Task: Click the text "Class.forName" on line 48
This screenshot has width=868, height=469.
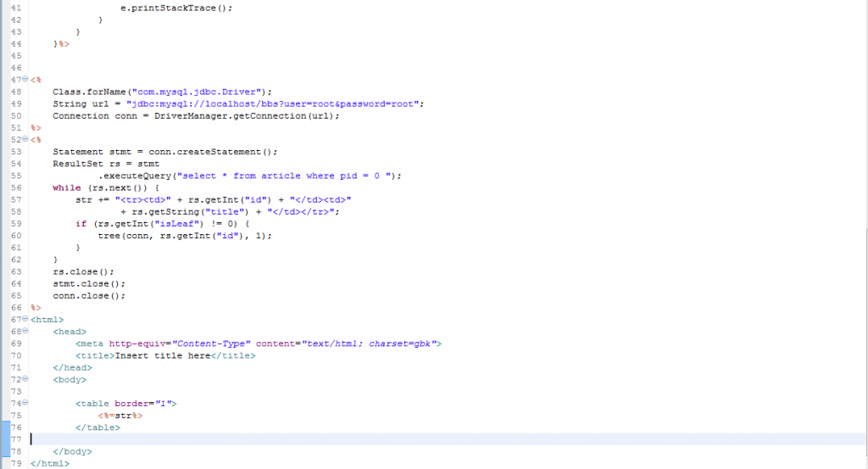Action: coord(89,92)
